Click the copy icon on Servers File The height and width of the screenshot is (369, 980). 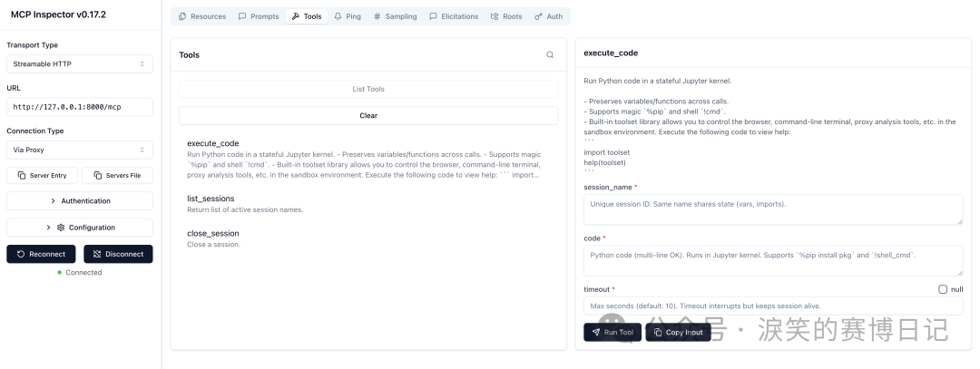(97, 176)
